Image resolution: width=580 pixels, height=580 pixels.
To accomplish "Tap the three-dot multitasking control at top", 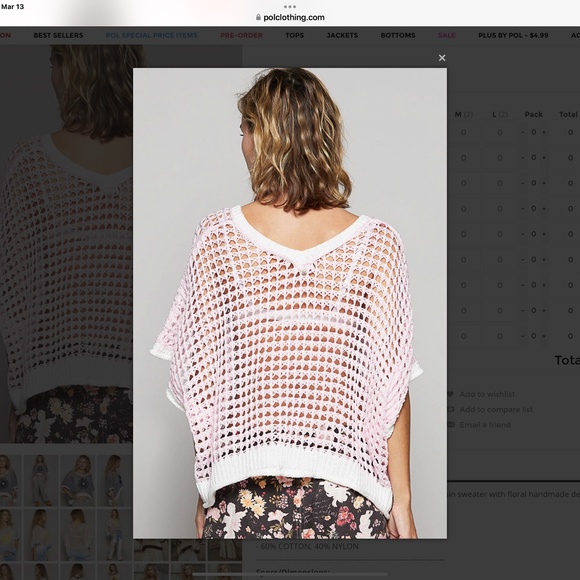I will tap(290, 7).
